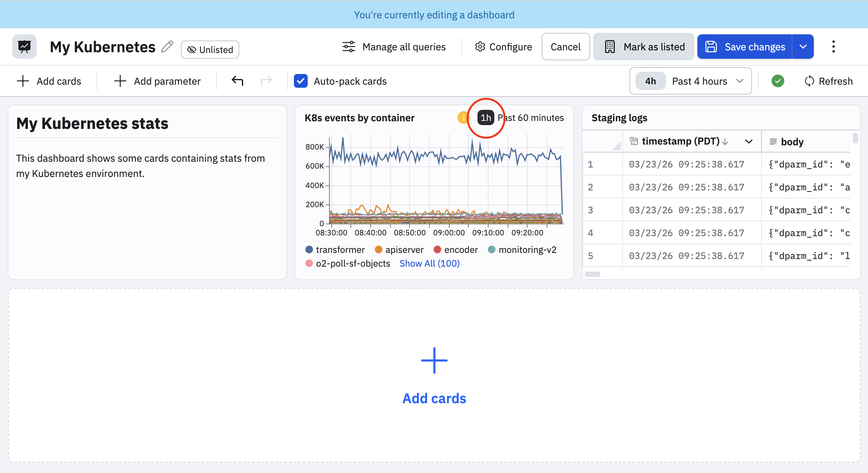The height and width of the screenshot is (473, 868).
Task: Click the sort arrow in timestamp column
Action: [725, 142]
